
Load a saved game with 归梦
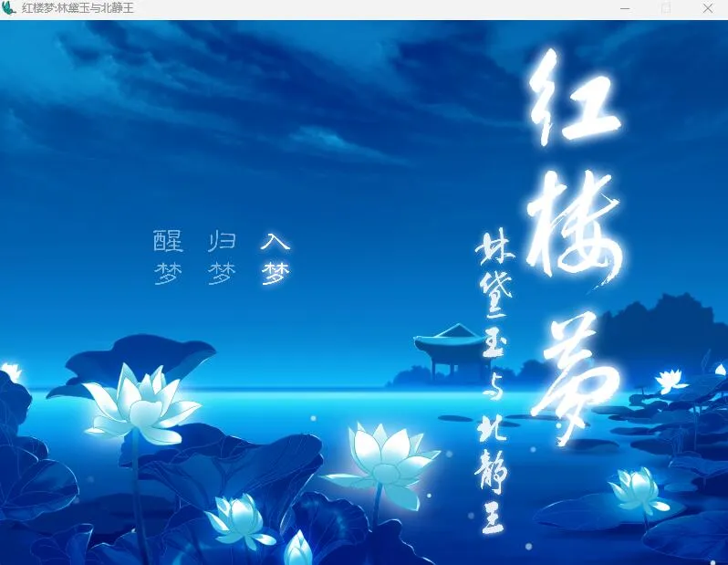point(222,258)
